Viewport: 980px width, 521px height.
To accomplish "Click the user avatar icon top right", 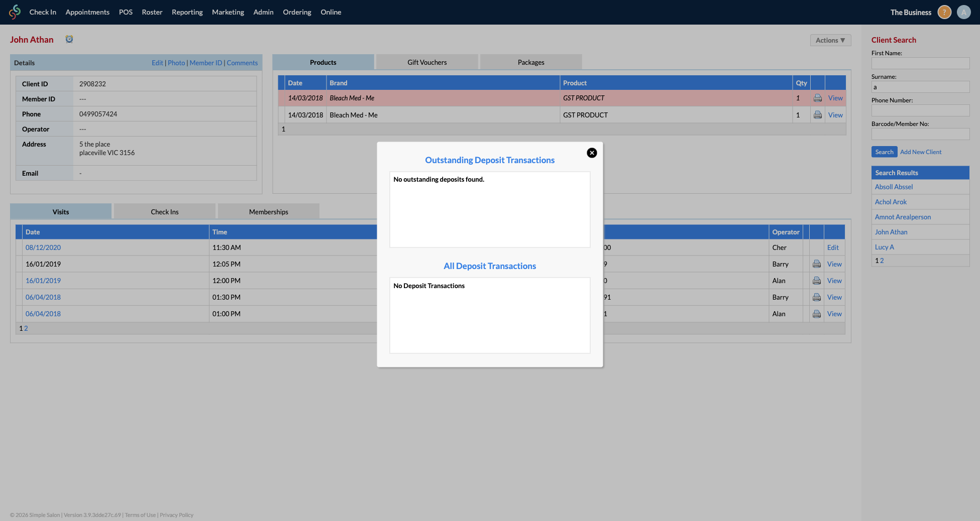I will [963, 12].
